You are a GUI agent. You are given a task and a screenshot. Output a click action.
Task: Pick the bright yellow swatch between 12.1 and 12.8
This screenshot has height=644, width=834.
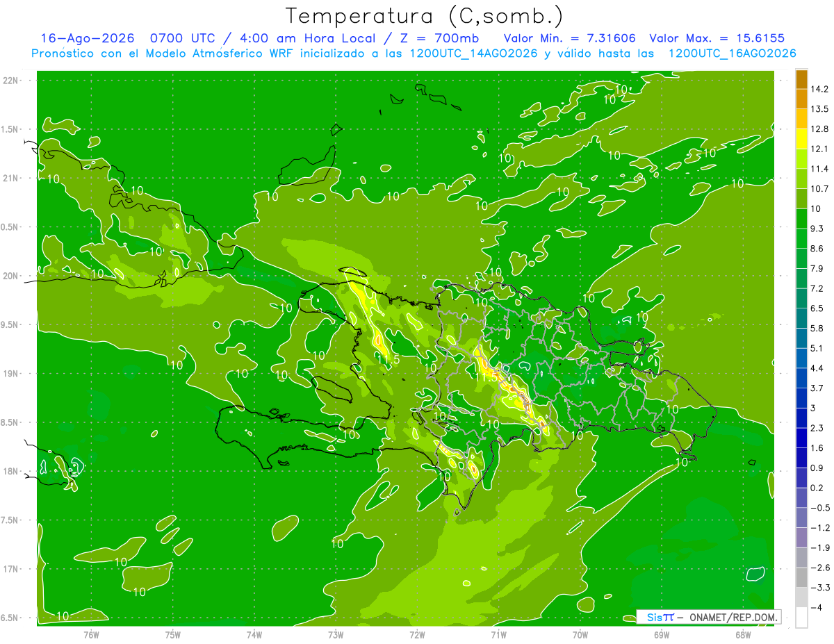click(801, 139)
